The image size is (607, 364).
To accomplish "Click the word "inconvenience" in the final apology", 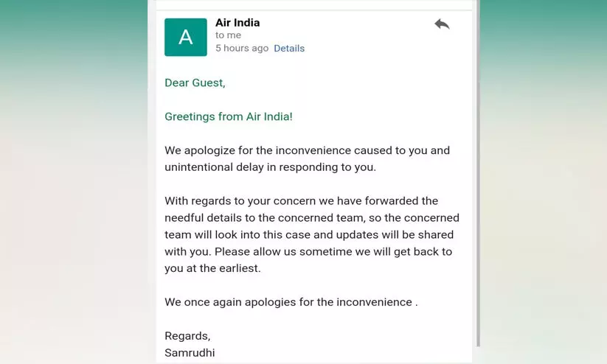I will 375,302.
